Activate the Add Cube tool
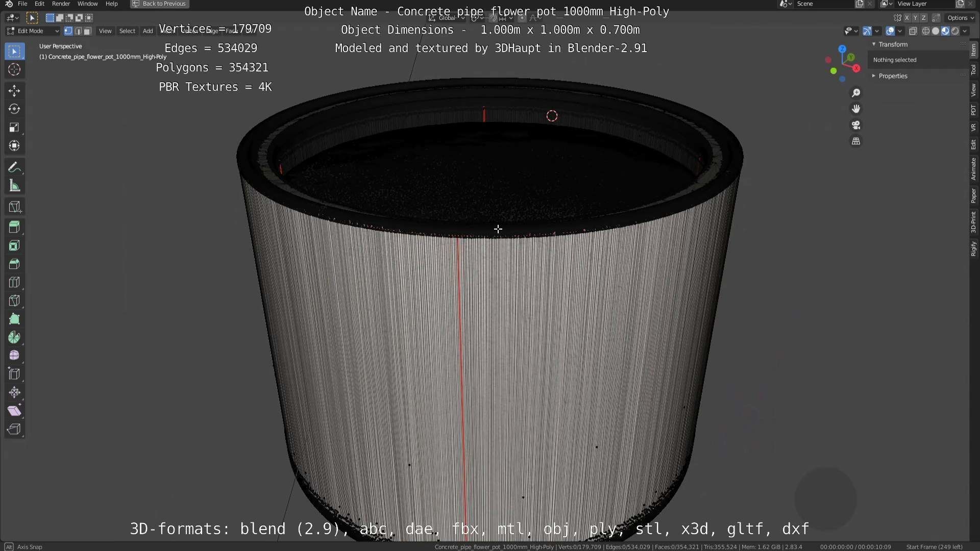This screenshot has width=980, height=551. click(14, 207)
